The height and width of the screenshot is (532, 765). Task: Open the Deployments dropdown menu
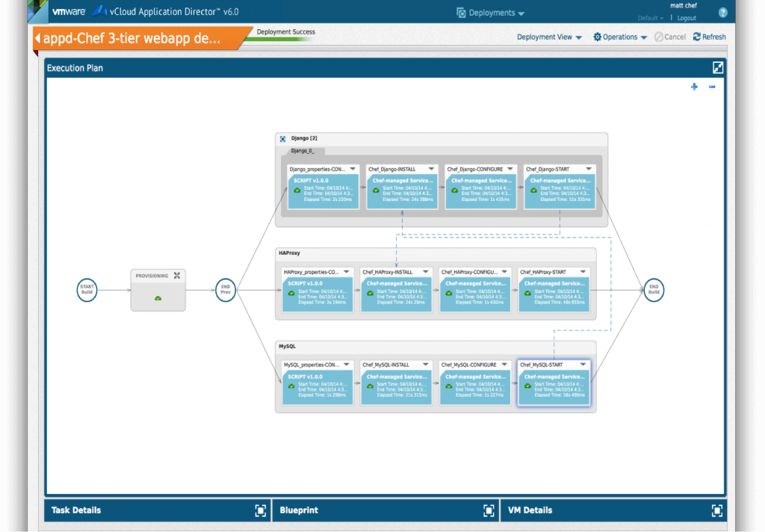(491, 13)
